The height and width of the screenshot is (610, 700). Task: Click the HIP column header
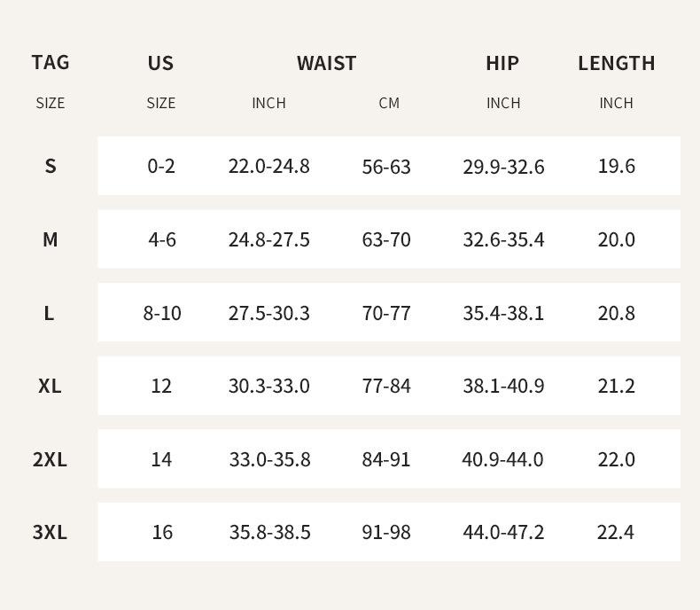[502, 63]
